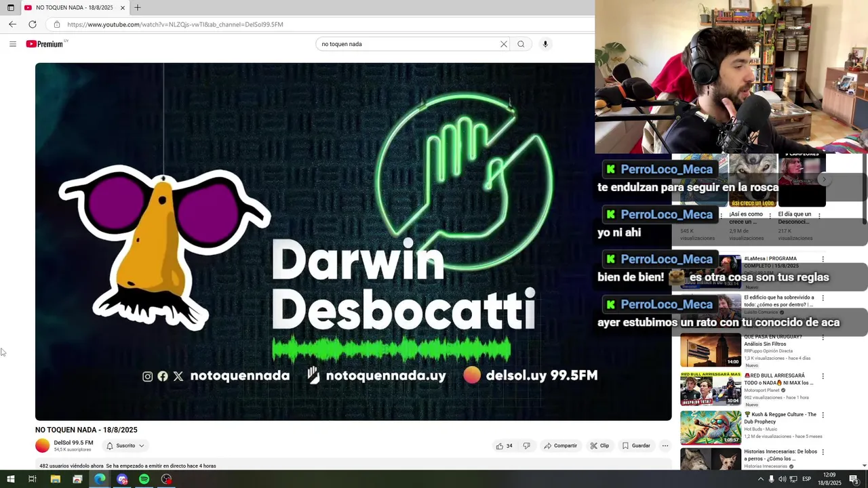
Task: Open 'Kush & Reggae Culture' video thumbnail
Action: coord(711,427)
